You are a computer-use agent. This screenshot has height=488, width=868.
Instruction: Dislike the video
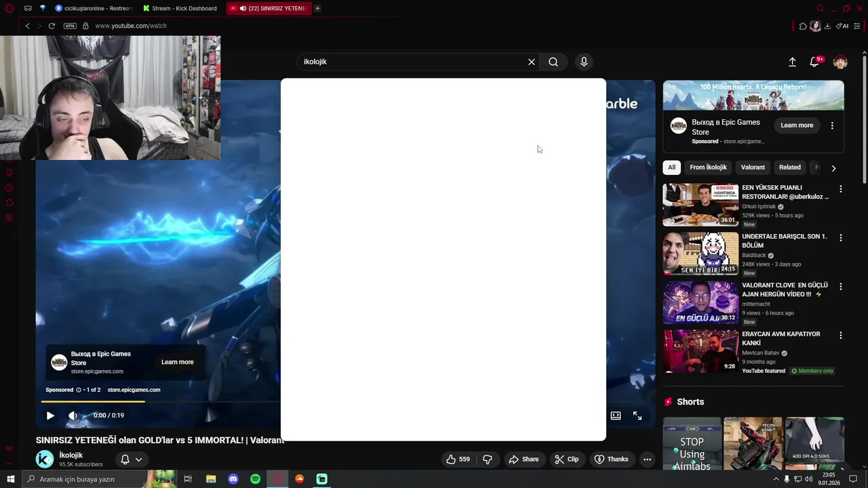pyautogui.click(x=488, y=459)
